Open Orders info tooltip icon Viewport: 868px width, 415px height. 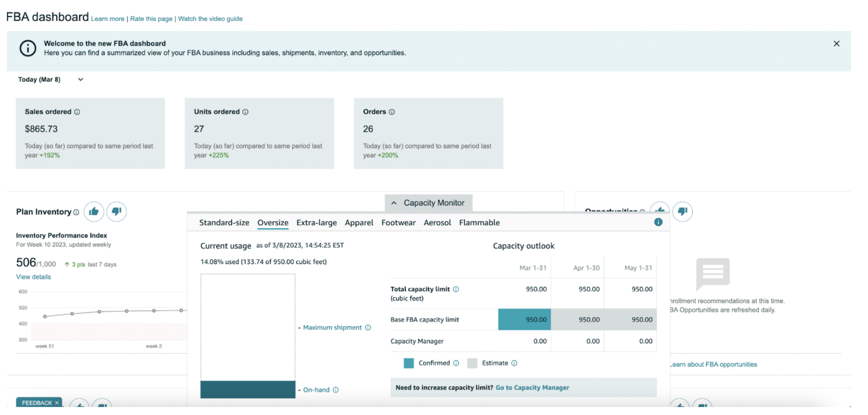[x=391, y=112]
